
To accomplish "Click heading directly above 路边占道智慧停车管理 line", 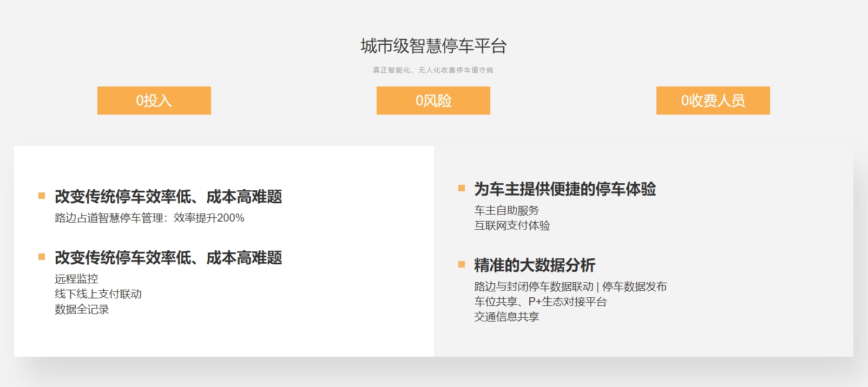I will 168,197.
